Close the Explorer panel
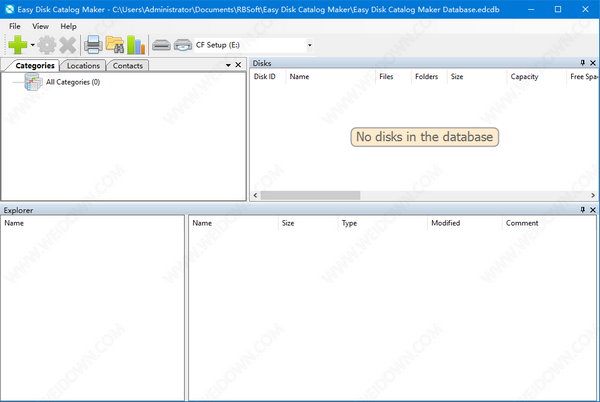 (x=593, y=210)
